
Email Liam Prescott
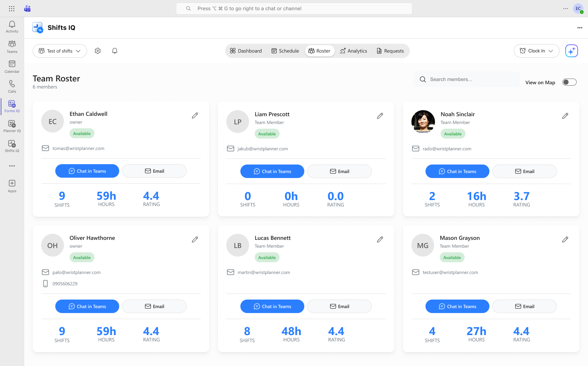[339, 171]
